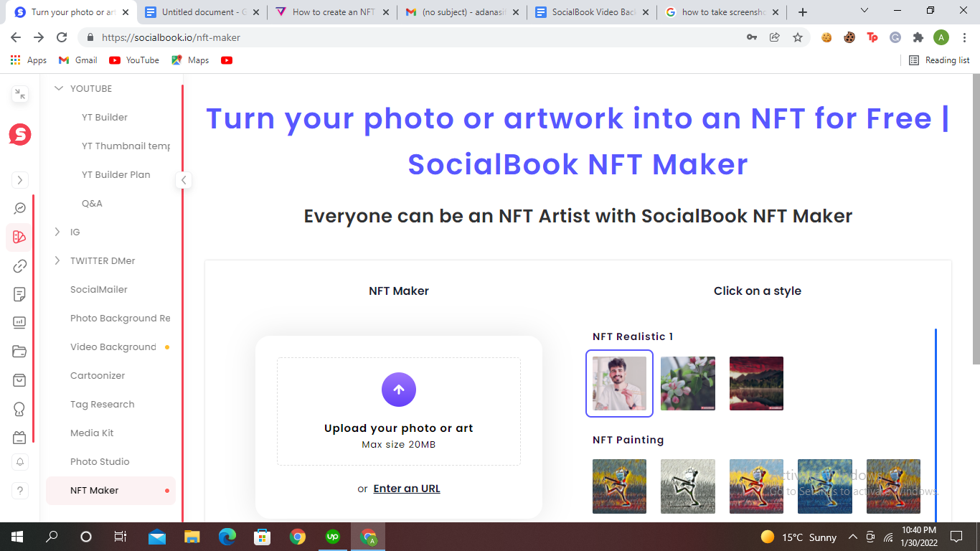
Task: Open Photo Background Remover menu item
Action: point(120,318)
